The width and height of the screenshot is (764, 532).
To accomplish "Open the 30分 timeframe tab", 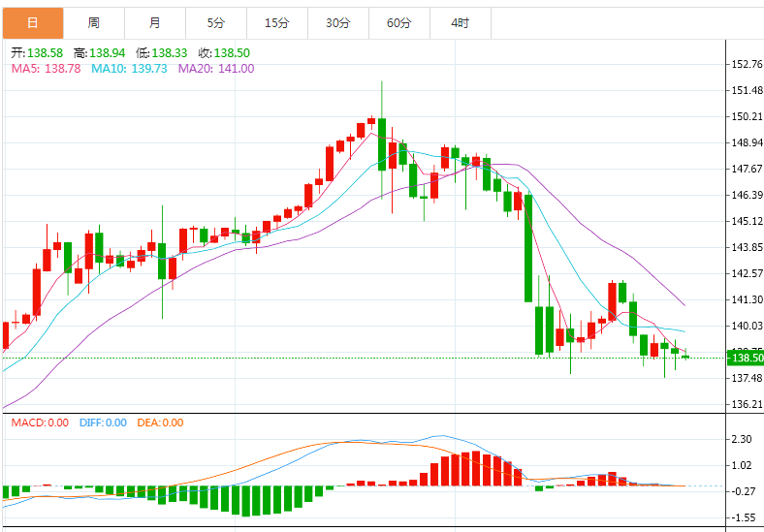I will [338, 23].
